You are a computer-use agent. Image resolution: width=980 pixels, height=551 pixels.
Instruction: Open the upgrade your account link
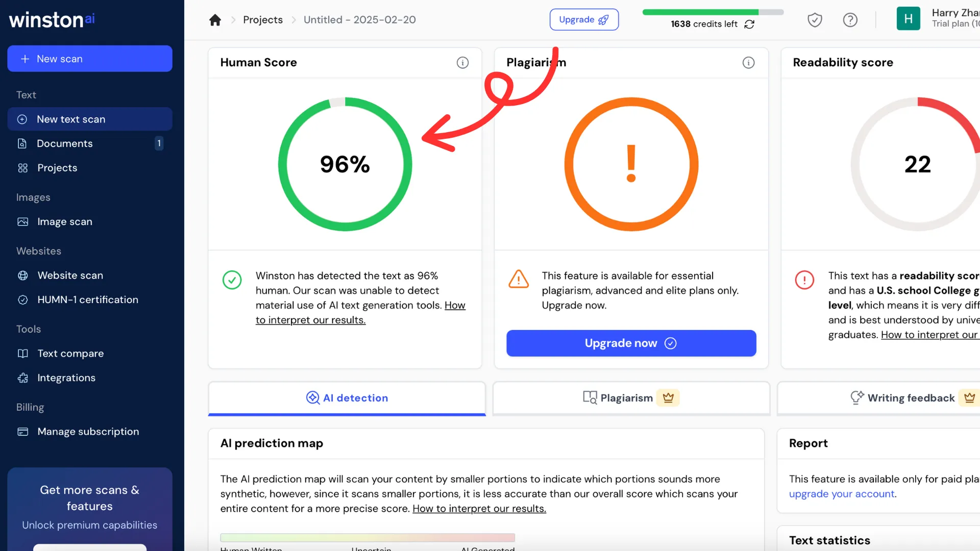tap(842, 494)
